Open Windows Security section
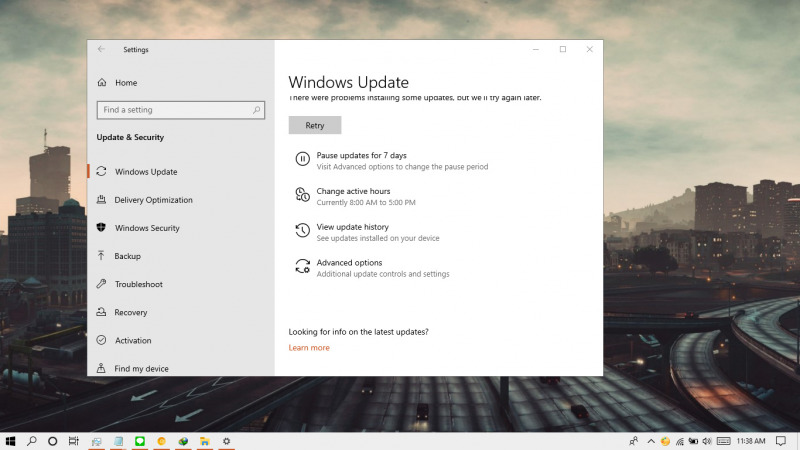The height and width of the screenshot is (450, 800). [147, 228]
